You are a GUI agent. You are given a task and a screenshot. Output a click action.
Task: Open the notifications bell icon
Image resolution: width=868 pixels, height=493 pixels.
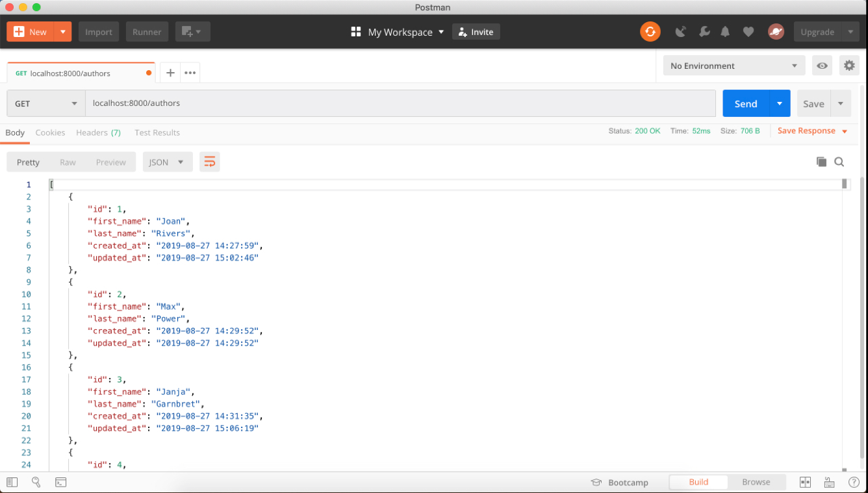point(725,31)
